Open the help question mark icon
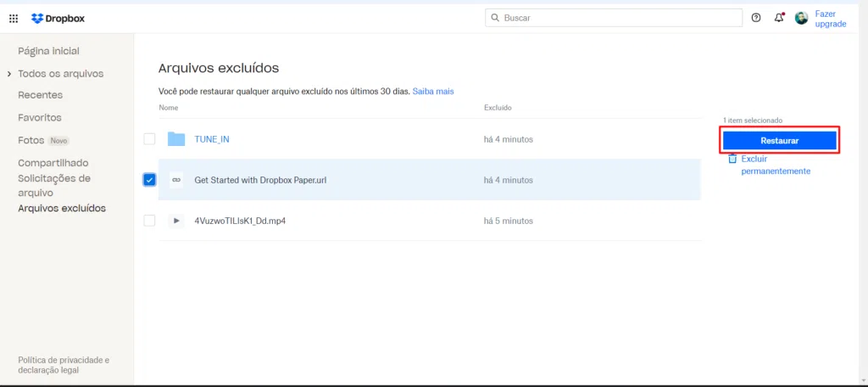 click(x=755, y=18)
